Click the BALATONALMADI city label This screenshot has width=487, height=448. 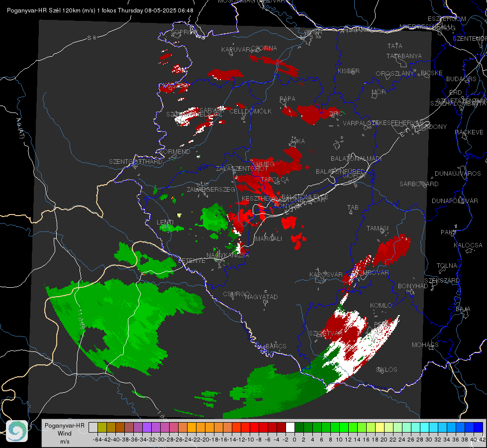pyautogui.click(x=356, y=159)
